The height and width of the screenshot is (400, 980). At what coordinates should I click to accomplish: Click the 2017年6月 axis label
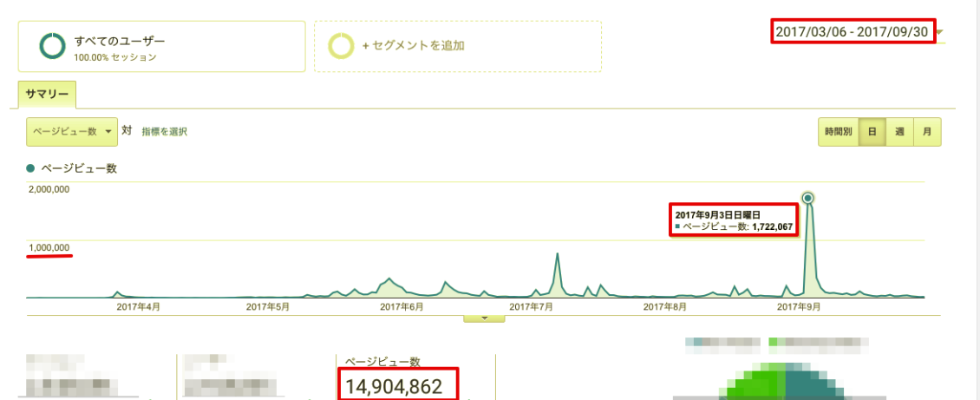[x=402, y=307]
